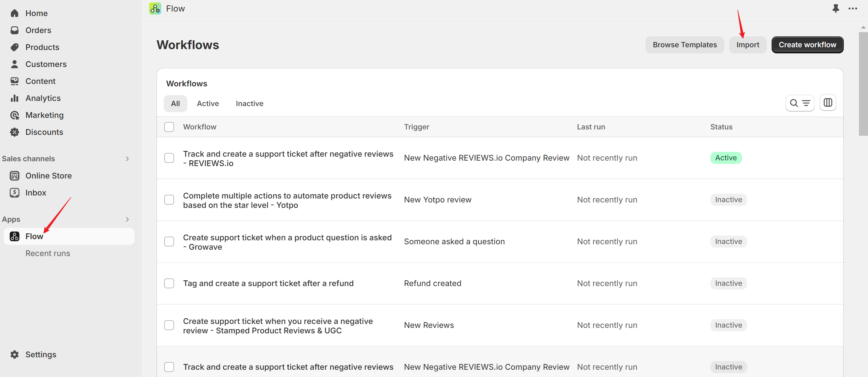This screenshot has width=868, height=377.
Task: Click the Discounts badge icon
Action: click(15, 132)
